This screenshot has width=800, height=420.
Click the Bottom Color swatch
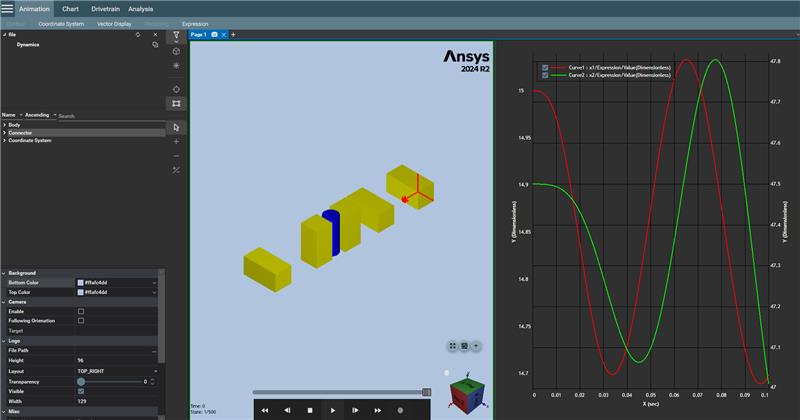[x=81, y=282]
